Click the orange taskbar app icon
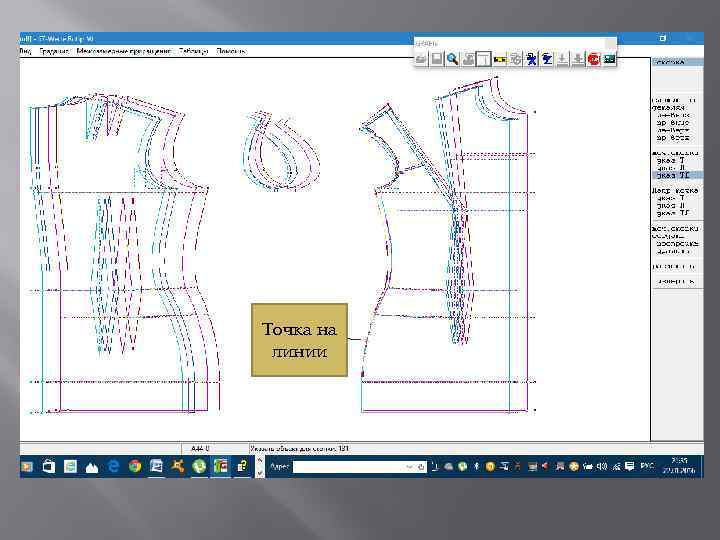The height and width of the screenshot is (540, 720). click(x=178, y=467)
